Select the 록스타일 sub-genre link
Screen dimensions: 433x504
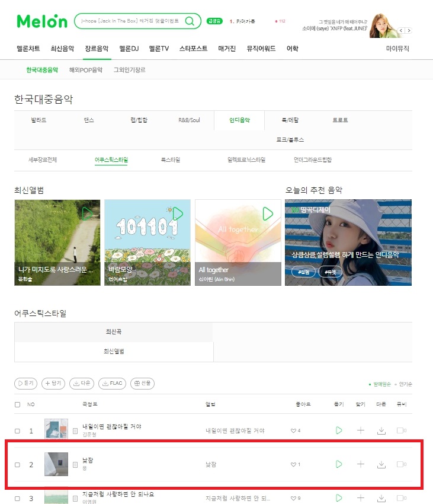click(171, 160)
